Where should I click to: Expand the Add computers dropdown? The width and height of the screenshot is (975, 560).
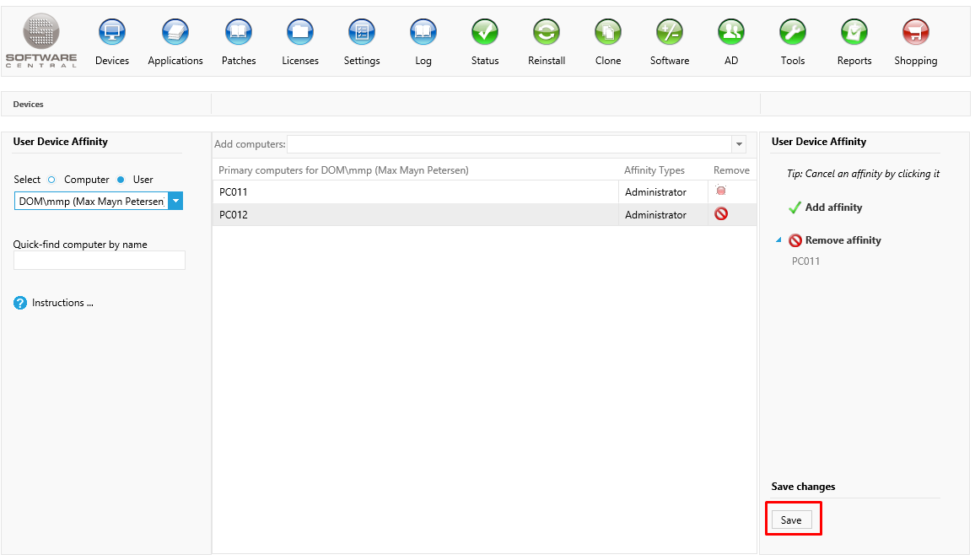coord(739,145)
